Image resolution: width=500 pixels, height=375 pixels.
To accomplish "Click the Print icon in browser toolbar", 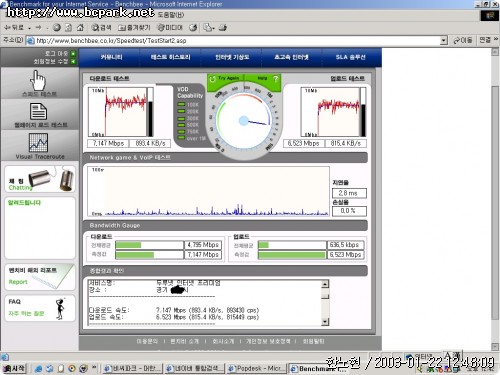I will 223,28.
